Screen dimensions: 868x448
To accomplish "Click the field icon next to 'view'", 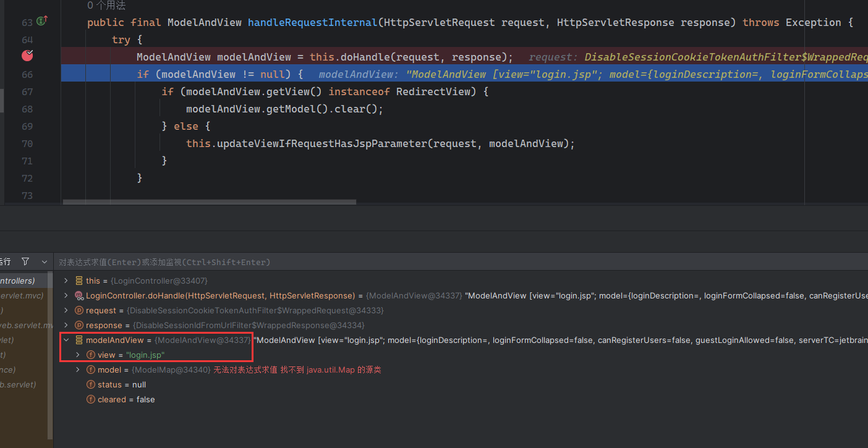I will click(91, 355).
